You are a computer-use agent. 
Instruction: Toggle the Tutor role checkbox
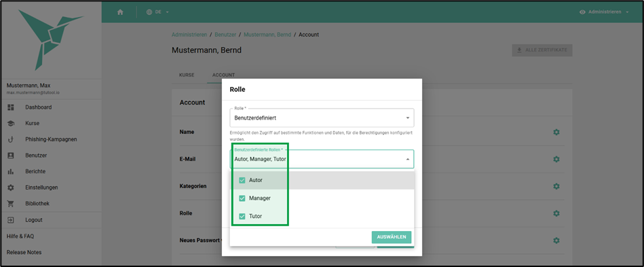[x=242, y=216]
